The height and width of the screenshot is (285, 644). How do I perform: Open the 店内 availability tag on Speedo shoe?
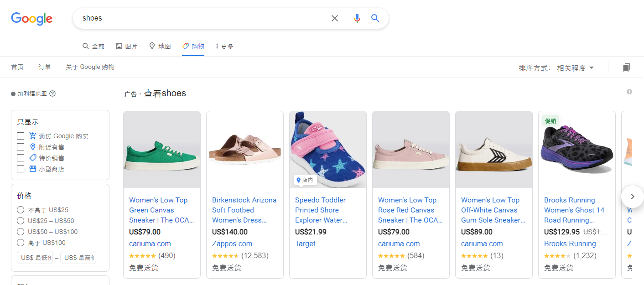coord(304,180)
